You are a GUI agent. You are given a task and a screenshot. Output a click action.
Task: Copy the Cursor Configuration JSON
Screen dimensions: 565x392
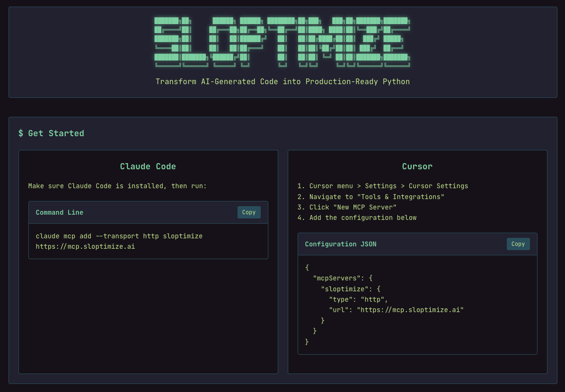(518, 244)
